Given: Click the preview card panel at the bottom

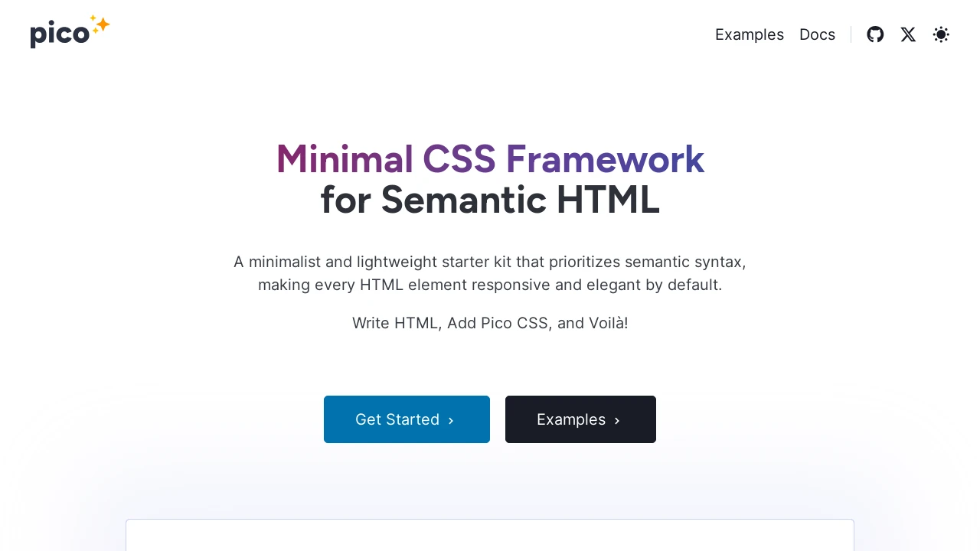Looking at the screenshot, I should tap(490, 535).
